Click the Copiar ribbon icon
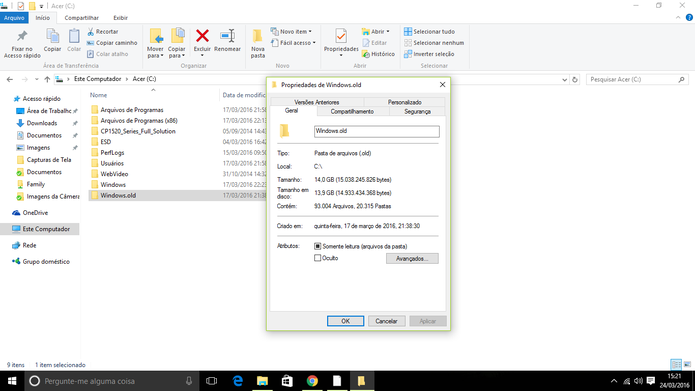 tap(52, 36)
